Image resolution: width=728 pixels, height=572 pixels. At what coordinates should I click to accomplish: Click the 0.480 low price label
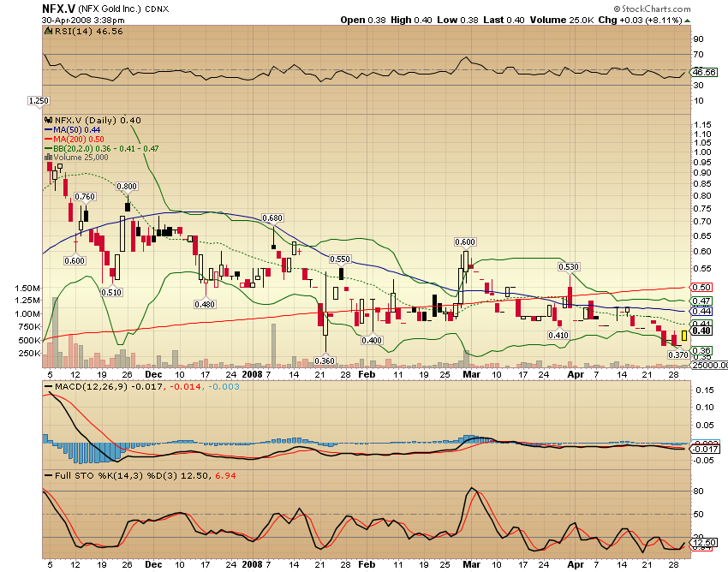pos(205,304)
